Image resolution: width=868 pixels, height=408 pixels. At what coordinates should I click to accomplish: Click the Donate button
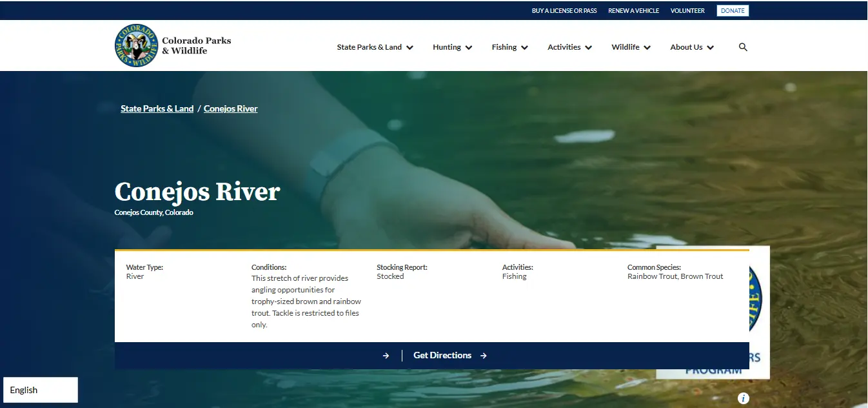coord(733,11)
